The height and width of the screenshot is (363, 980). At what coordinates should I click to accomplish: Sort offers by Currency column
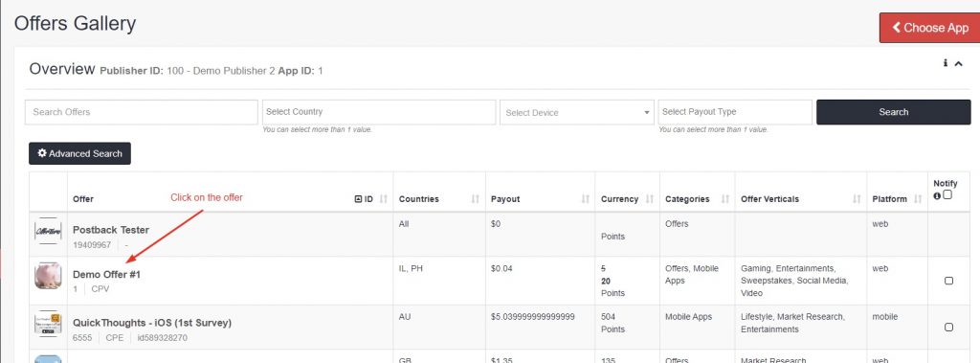pyautogui.click(x=650, y=199)
